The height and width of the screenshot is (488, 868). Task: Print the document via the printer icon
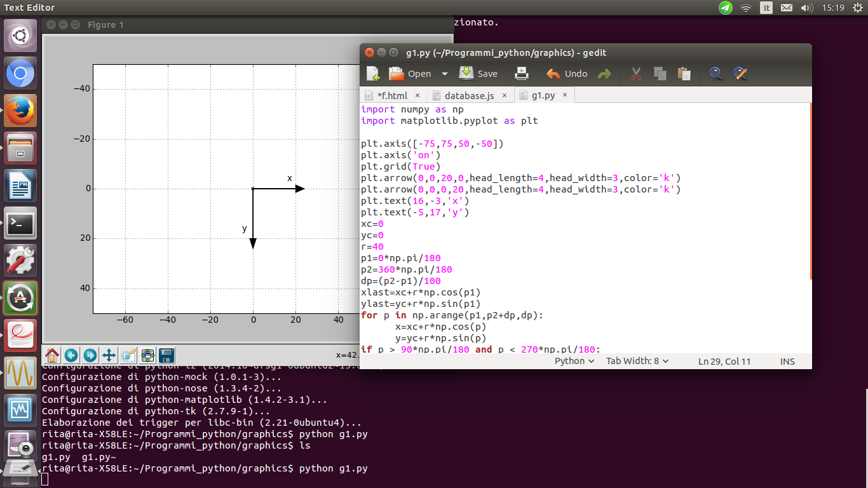pos(522,74)
